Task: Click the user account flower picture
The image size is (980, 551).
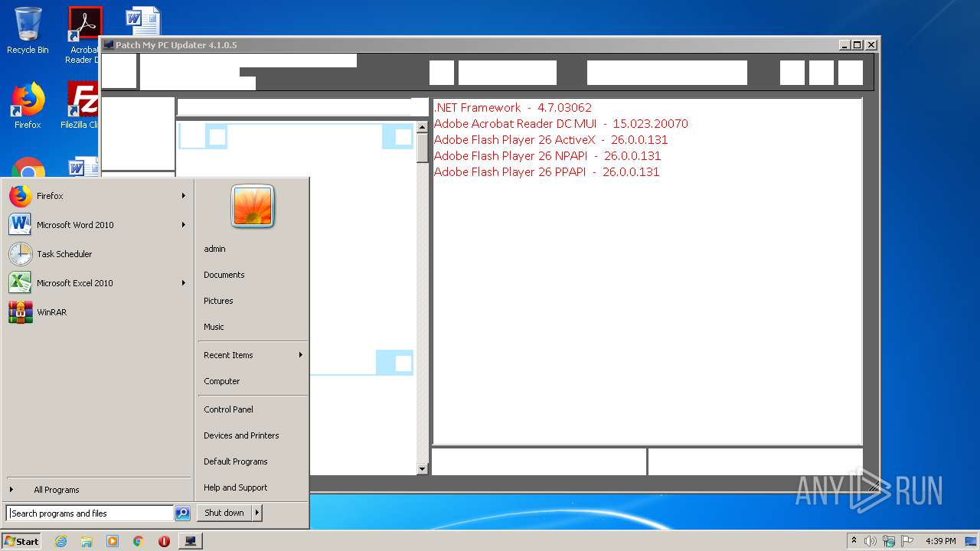Action: coord(253,206)
